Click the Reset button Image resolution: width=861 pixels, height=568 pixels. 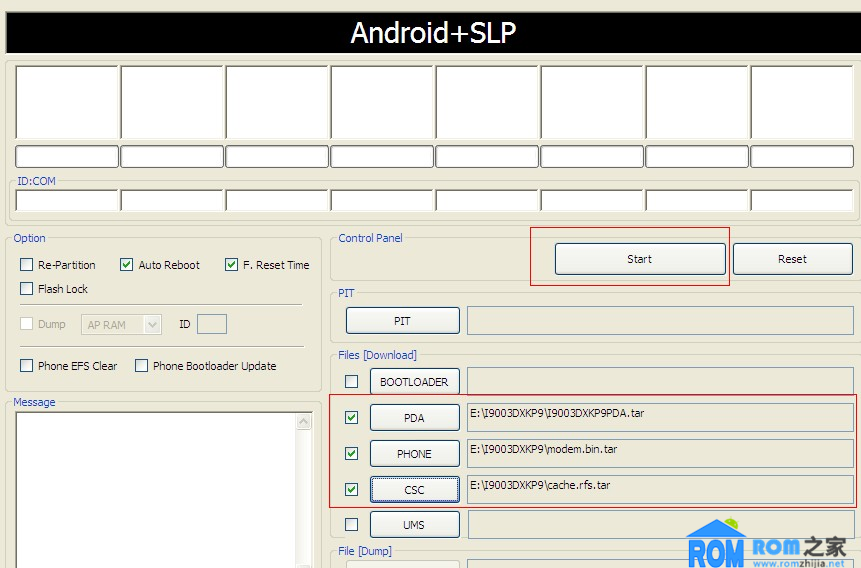(x=792, y=259)
